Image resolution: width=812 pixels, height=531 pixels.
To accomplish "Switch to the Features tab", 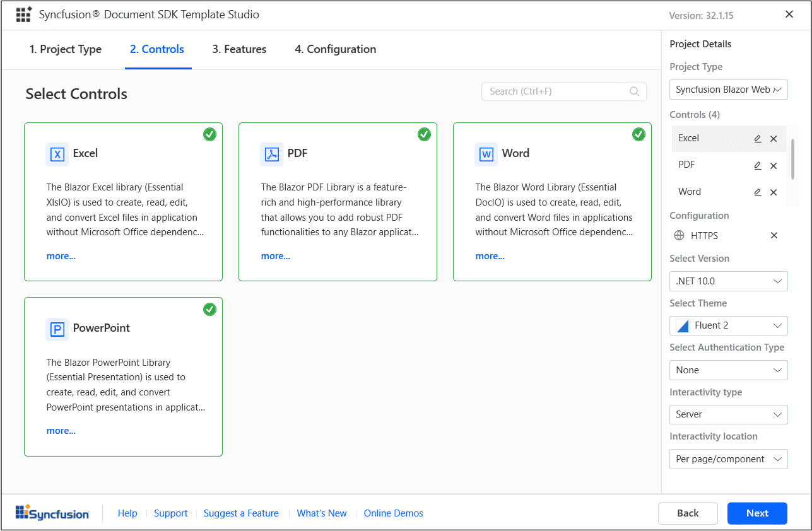I will point(239,49).
